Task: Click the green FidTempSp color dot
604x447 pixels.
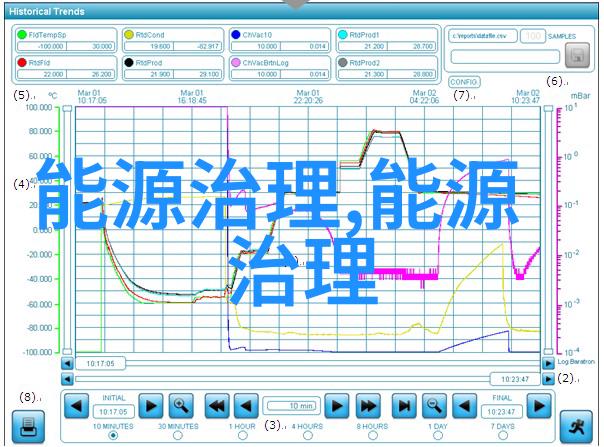Action: [22, 34]
